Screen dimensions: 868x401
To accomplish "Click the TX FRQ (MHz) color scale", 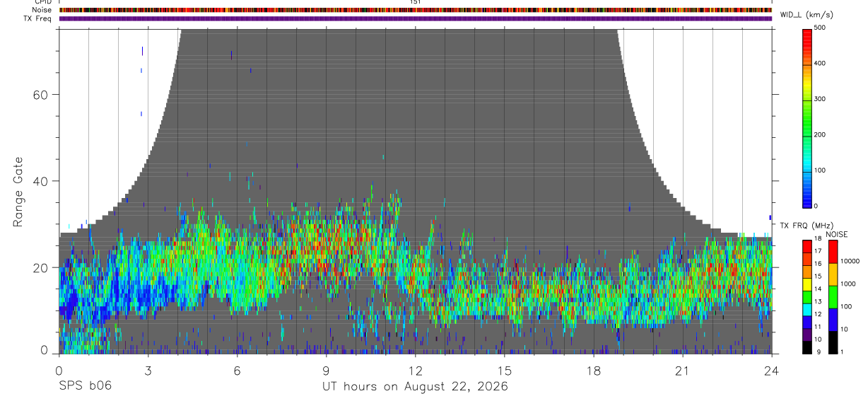I will (807, 296).
